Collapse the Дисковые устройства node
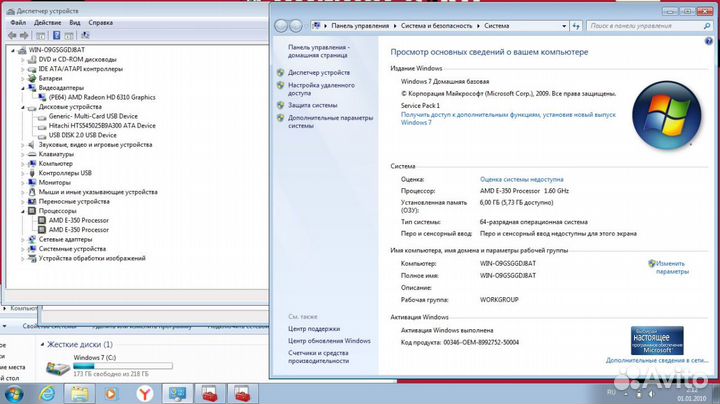The width and height of the screenshot is (720, 404). pos(22,107)
